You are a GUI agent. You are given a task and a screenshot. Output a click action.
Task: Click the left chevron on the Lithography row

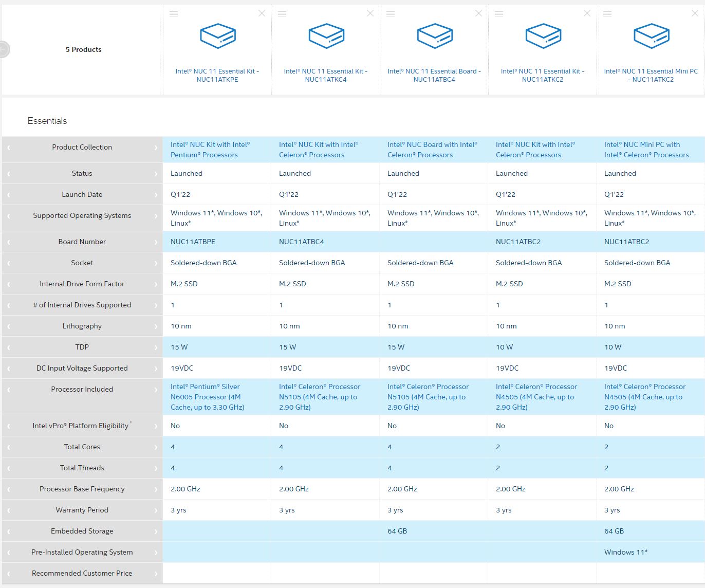coord(9,326)
